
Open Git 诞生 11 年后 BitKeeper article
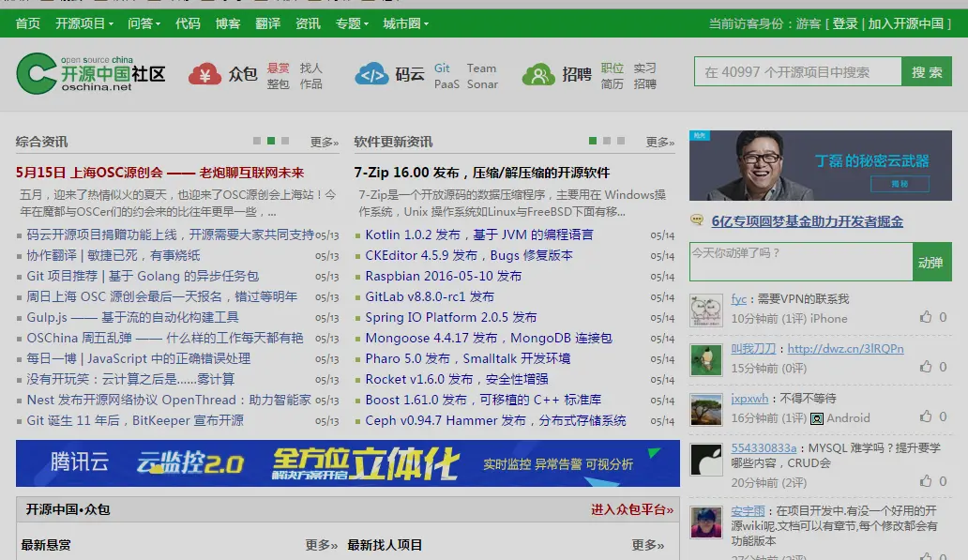coord(134,420)
